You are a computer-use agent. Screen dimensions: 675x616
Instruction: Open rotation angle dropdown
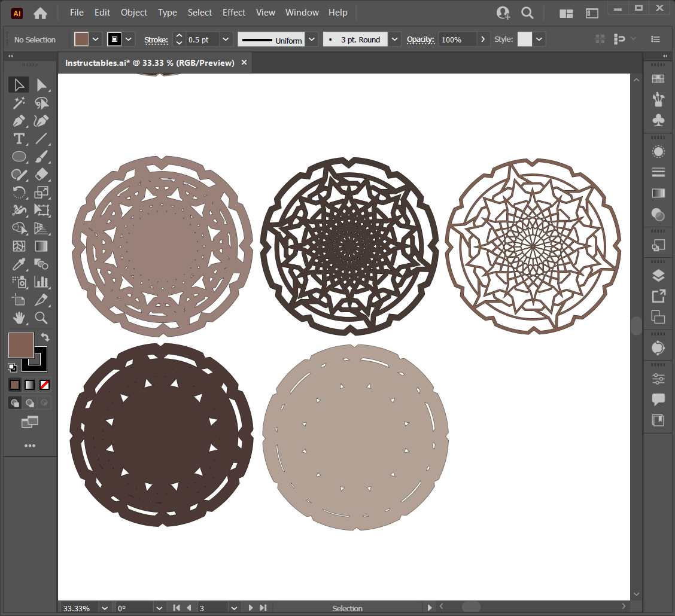pos(159,608)
